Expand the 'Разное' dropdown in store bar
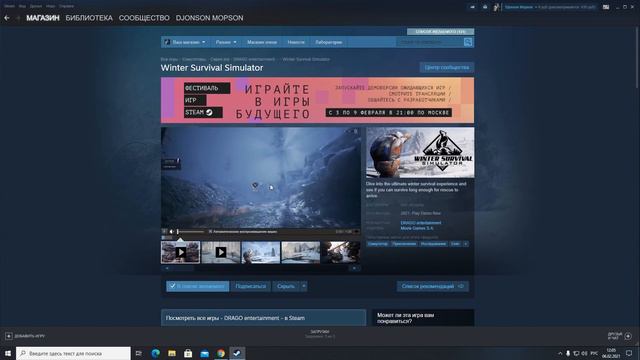This screenshot has width=640, height=360. (226, 42)
